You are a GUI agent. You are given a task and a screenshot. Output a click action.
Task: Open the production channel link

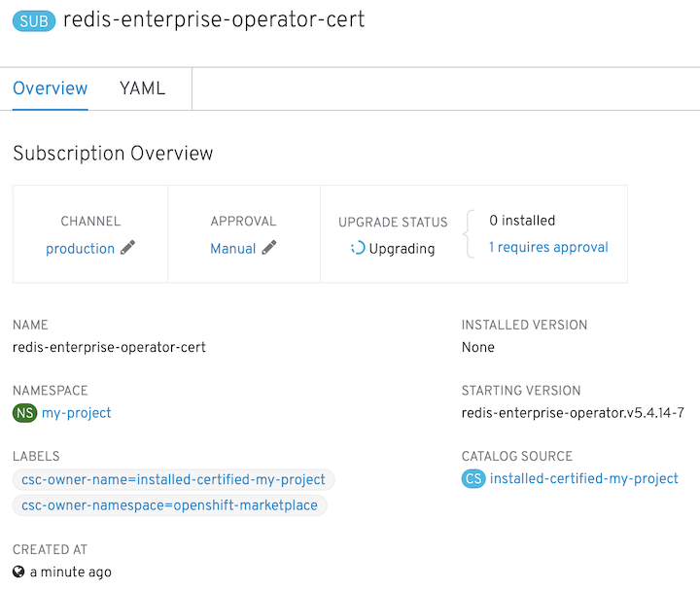pos(80,249)
